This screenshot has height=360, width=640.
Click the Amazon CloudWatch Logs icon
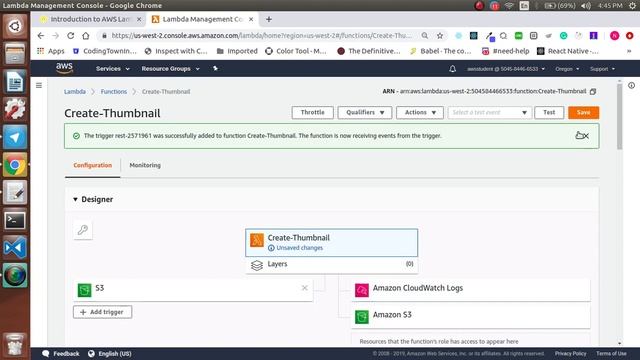click(x=362, y=290)
